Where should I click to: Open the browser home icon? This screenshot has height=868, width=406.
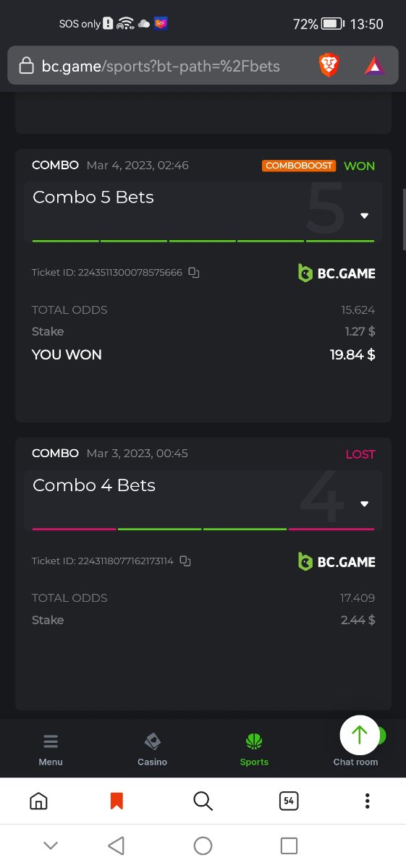[38, 801]
